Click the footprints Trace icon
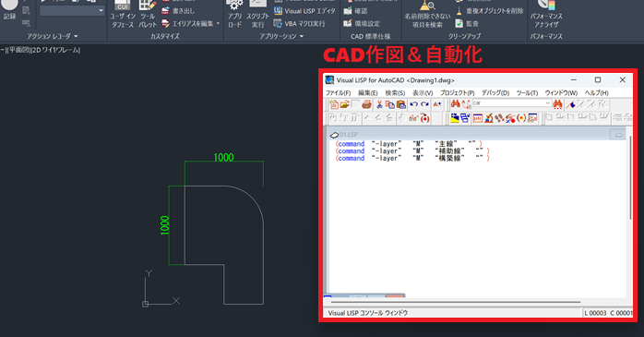Screen dimensions: 644x337 pos(499,118)
